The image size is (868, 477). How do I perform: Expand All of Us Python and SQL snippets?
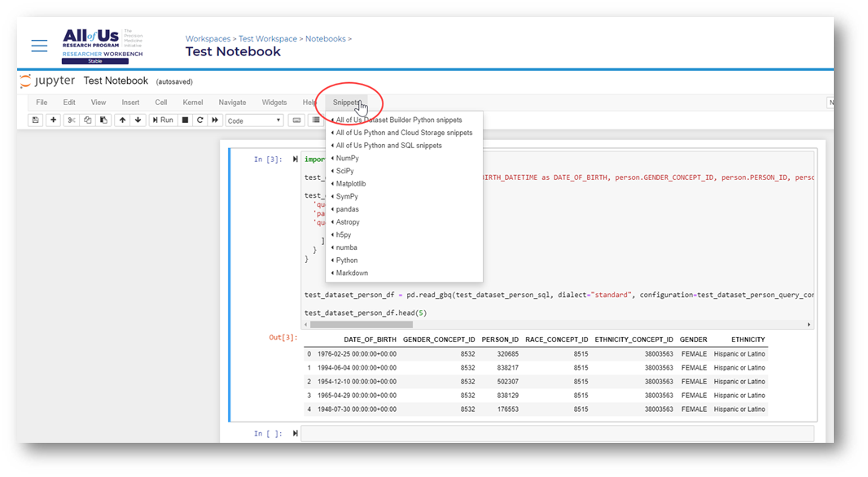tap(388, 146)
